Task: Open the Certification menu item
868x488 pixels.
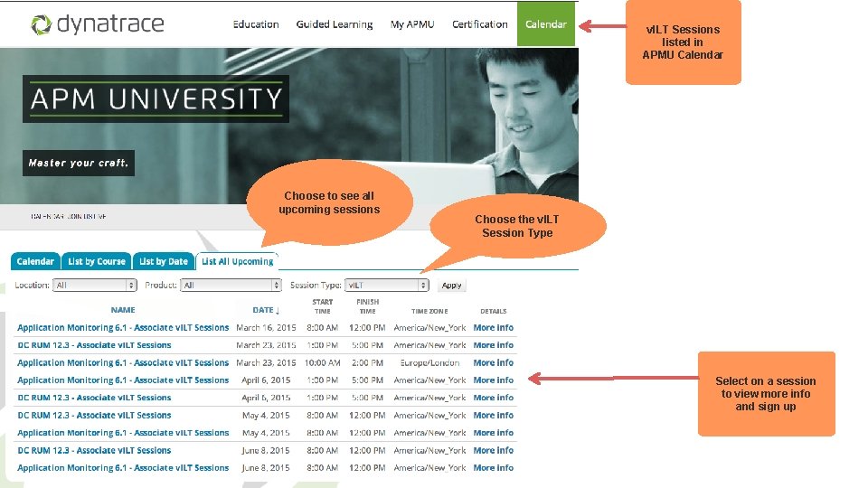Action: click(x=479, y=24)
